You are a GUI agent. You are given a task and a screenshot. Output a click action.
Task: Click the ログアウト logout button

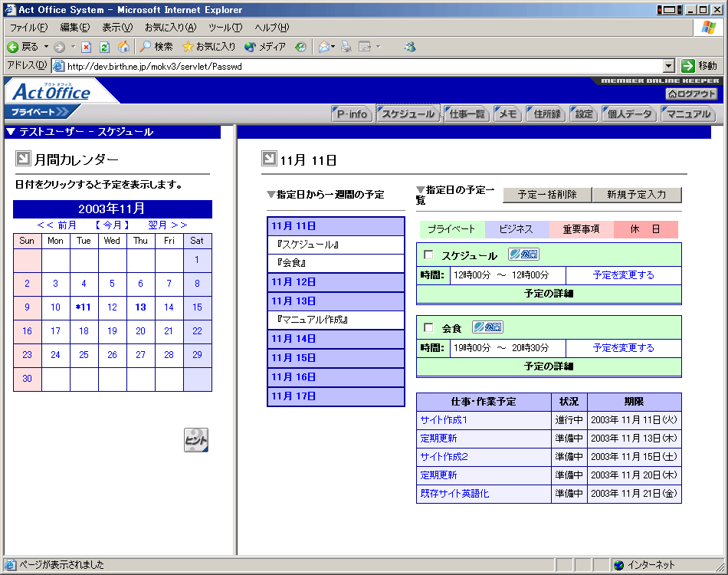(692, 94)
